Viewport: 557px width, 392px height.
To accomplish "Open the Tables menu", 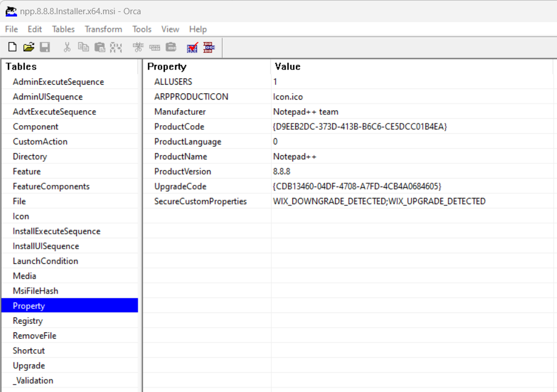I will coord(63,29).
